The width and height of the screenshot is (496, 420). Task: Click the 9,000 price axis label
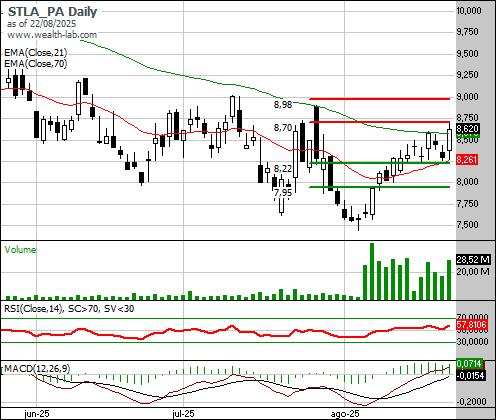468,97
